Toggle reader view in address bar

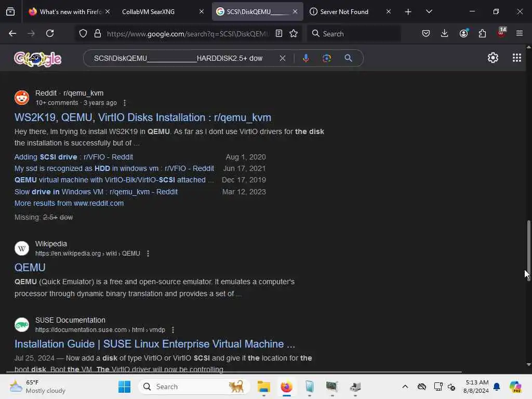click(x=279, y=34)
